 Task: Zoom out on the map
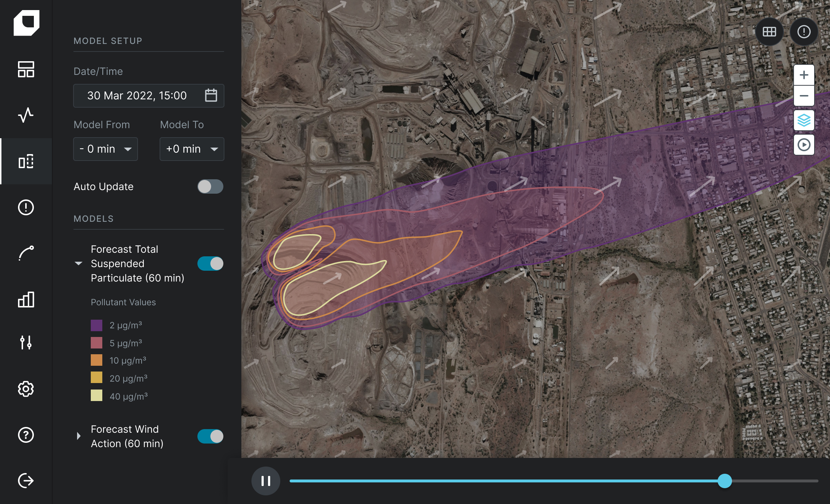click(804, 96)
